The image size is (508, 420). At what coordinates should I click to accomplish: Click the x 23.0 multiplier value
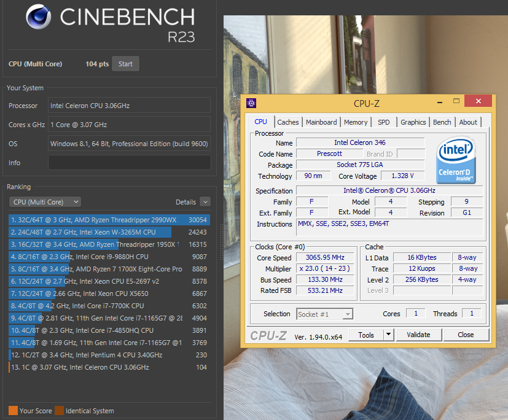coord(325,268)
